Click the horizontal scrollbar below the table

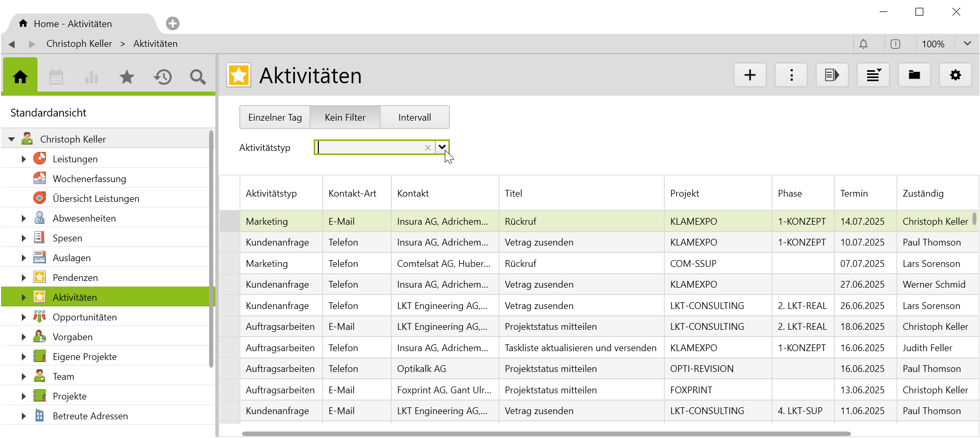point(546,433)
